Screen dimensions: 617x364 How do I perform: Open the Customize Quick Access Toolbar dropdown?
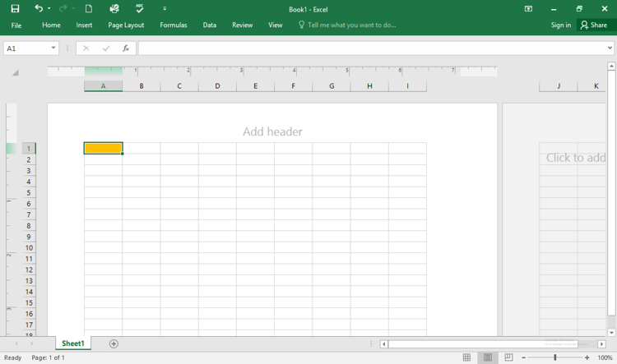tap(165, 9)
